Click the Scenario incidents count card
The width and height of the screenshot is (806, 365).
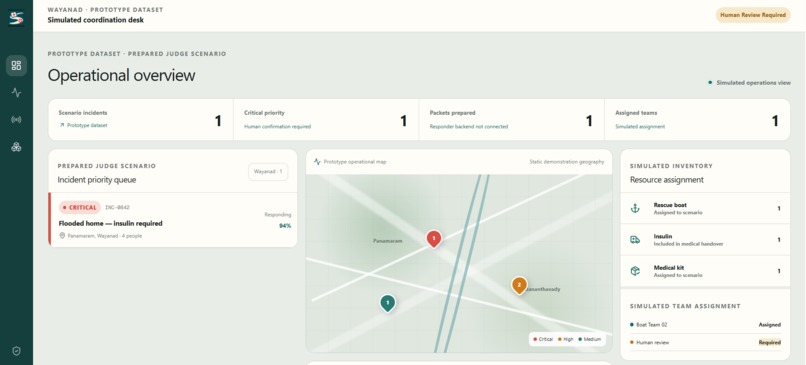[141, 120]
